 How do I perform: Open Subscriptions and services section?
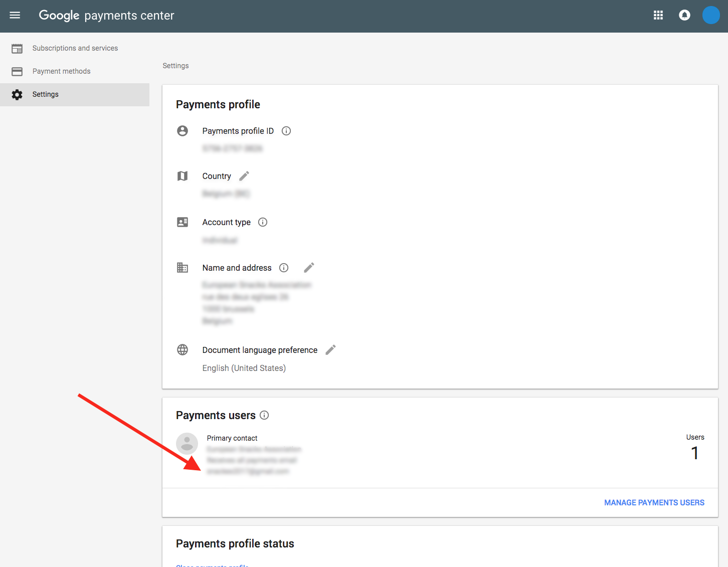click(75, 48)
